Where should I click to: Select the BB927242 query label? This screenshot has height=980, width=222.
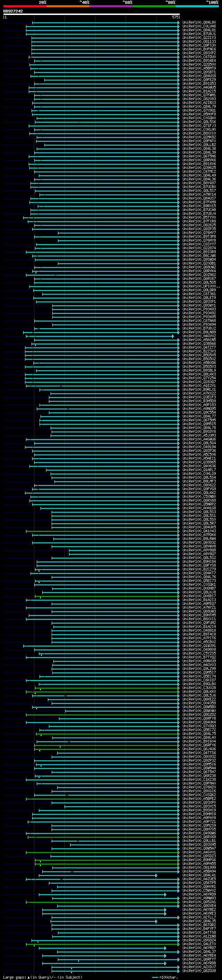click(13, 11)
